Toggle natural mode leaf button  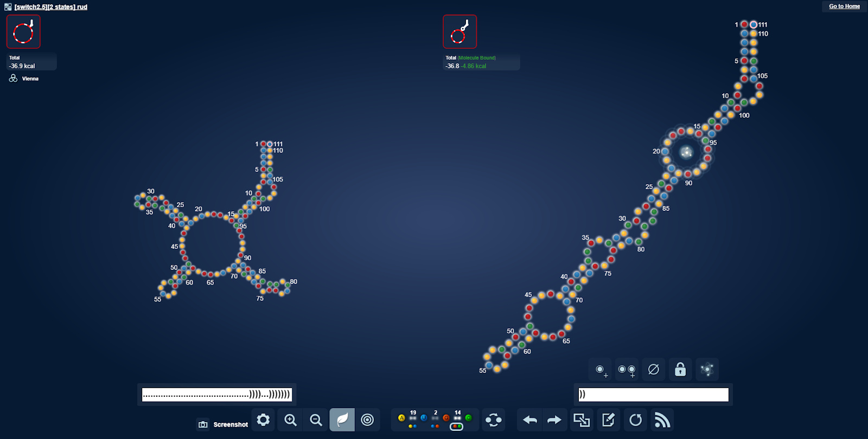coord(342,420)
